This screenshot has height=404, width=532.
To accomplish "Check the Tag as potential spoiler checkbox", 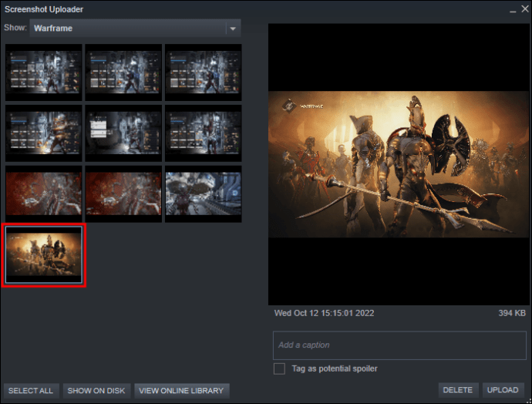I will 279,369.
